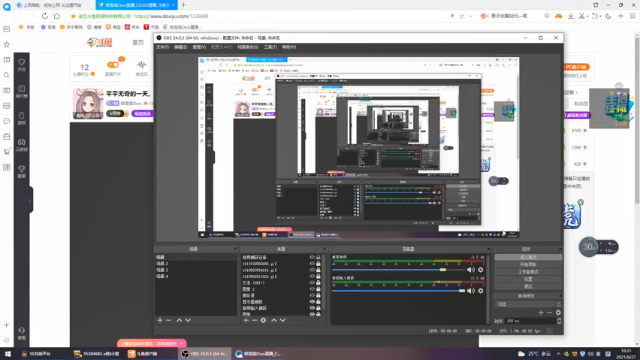Screen dimensions: 640x360
Task: Add a new scene with the plus icon
Action: [x=160, y=320]
